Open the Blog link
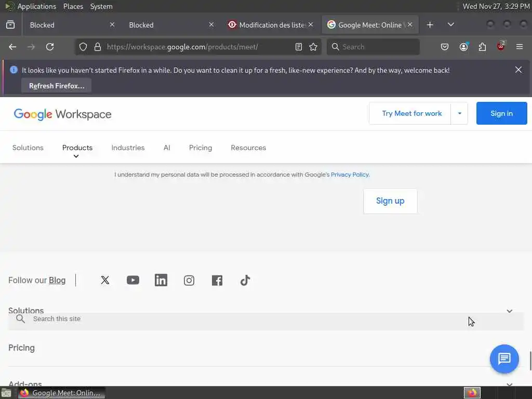 click(57, 280)
